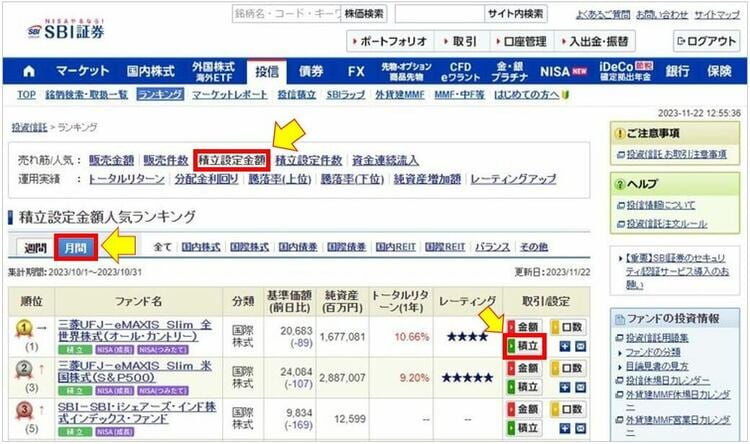Click はじめての方へ link

click(527, 95)
